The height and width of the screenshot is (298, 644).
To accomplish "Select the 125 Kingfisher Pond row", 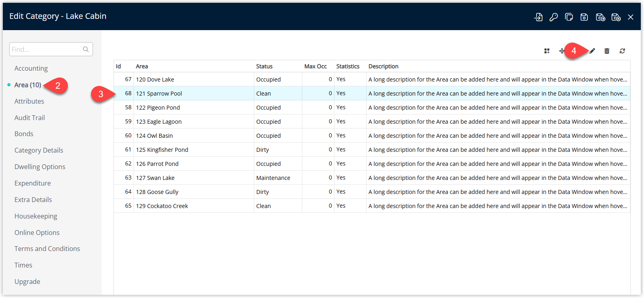I will pos(372,150).
